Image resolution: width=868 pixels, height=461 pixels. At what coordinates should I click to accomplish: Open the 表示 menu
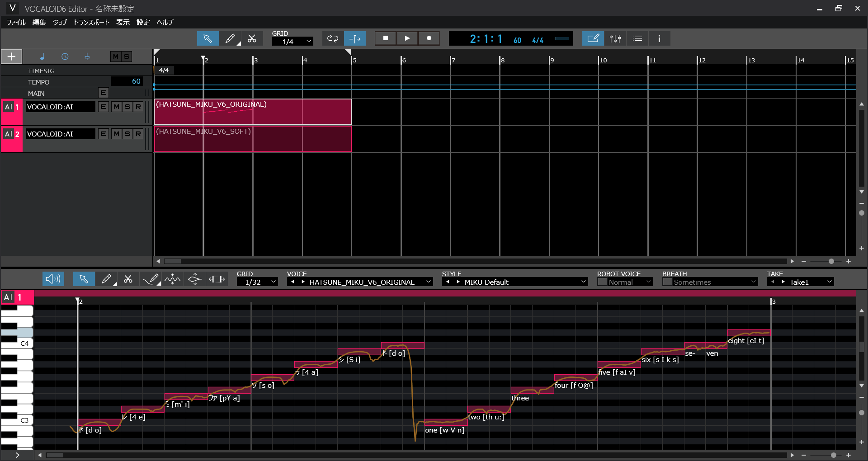pyautogui.click(x=123, y=22)
